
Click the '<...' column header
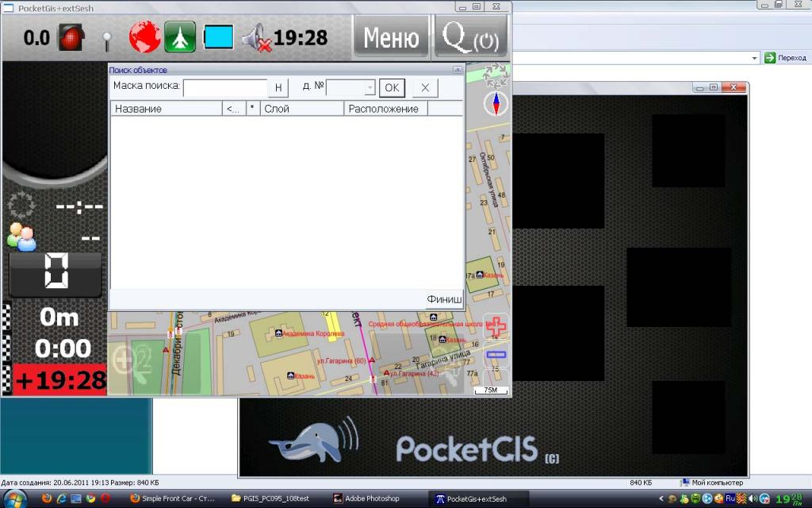[x=234, y=109]
